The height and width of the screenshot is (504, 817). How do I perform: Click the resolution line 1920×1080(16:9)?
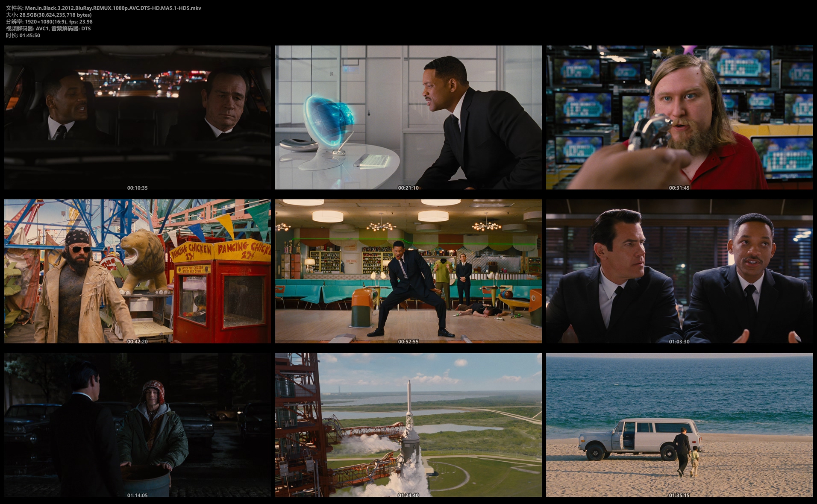pos(49,22)
